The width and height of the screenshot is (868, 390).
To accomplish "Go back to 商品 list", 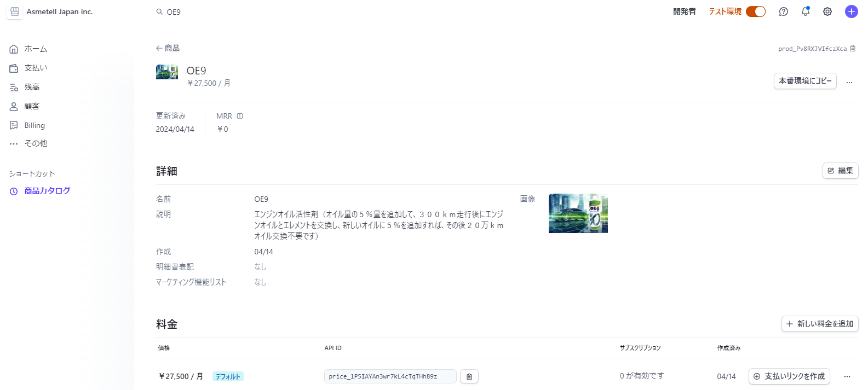I will click(x=168, y=48).
